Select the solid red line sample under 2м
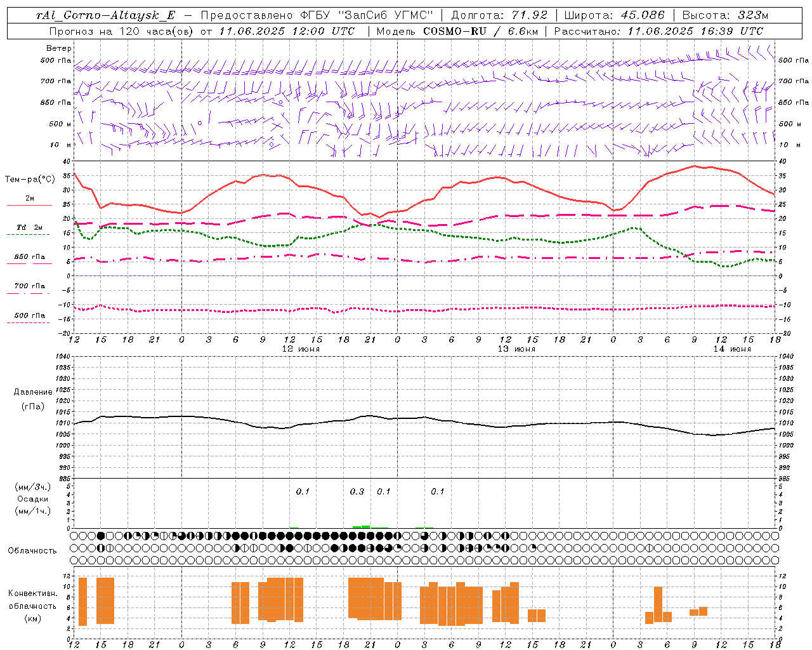The width and height of the screenshot is (812, 650). point(29,206)
